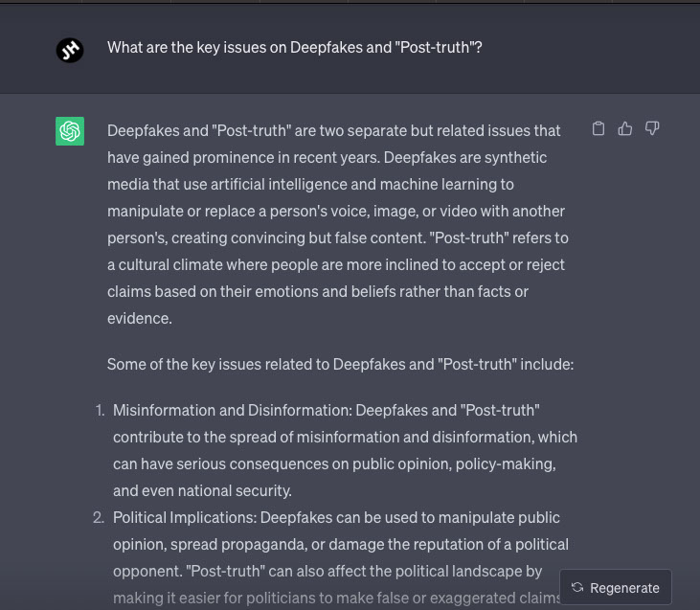
Task: Click the list number 2 marker
Action: [x=98, y=517]
